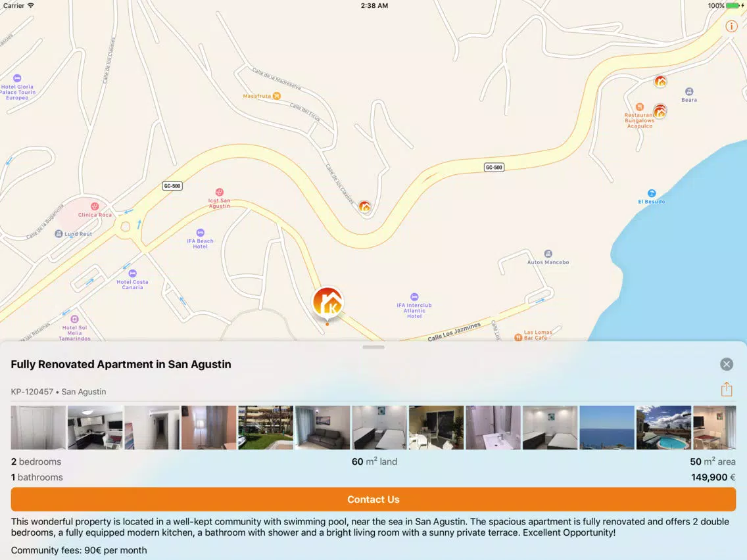
Task: Tap the Wi-Fi indicator in status bar
Action: point(31,6)
